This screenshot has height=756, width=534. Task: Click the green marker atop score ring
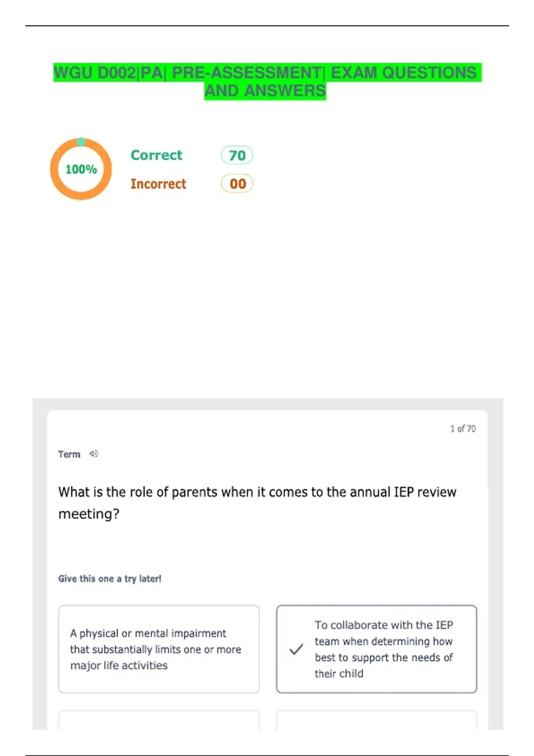point(81,142)
